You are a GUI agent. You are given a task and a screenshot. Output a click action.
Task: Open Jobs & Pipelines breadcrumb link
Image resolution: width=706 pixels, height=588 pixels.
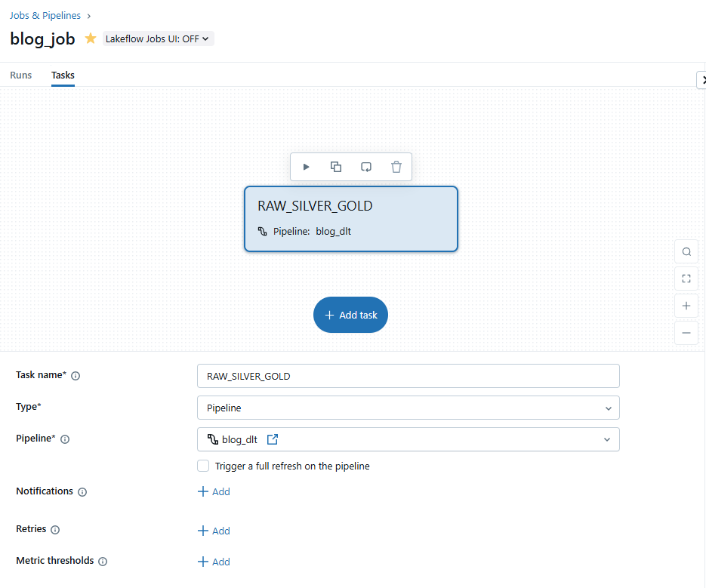pyautogui.click(x=45, y=15)
